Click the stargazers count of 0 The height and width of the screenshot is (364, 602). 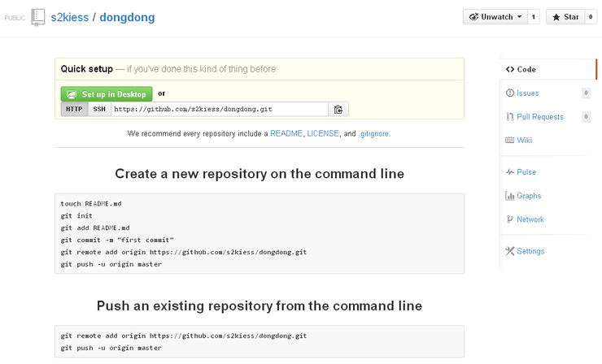coord(591,17)
